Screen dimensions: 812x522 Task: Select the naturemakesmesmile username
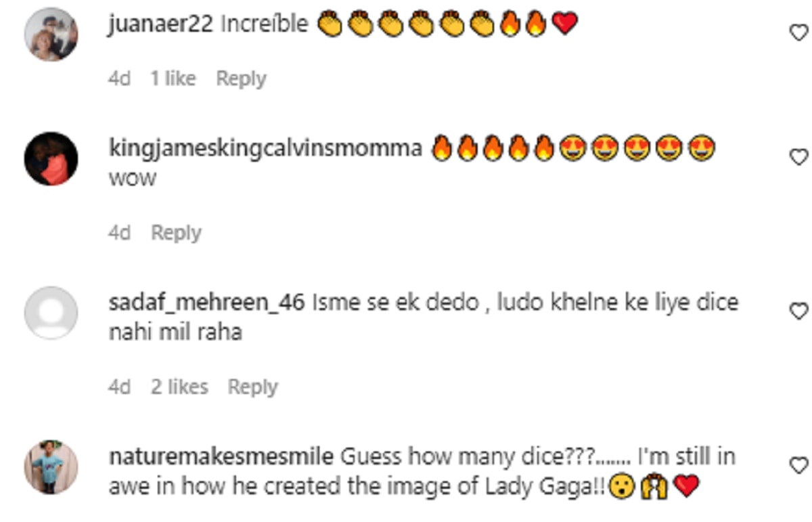click(x=221, y=457)
